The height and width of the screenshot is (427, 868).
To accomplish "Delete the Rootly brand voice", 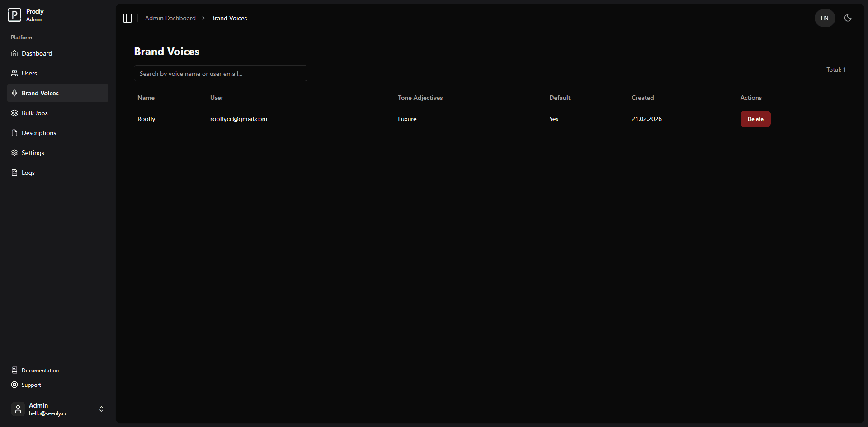I will click(755, 119).
